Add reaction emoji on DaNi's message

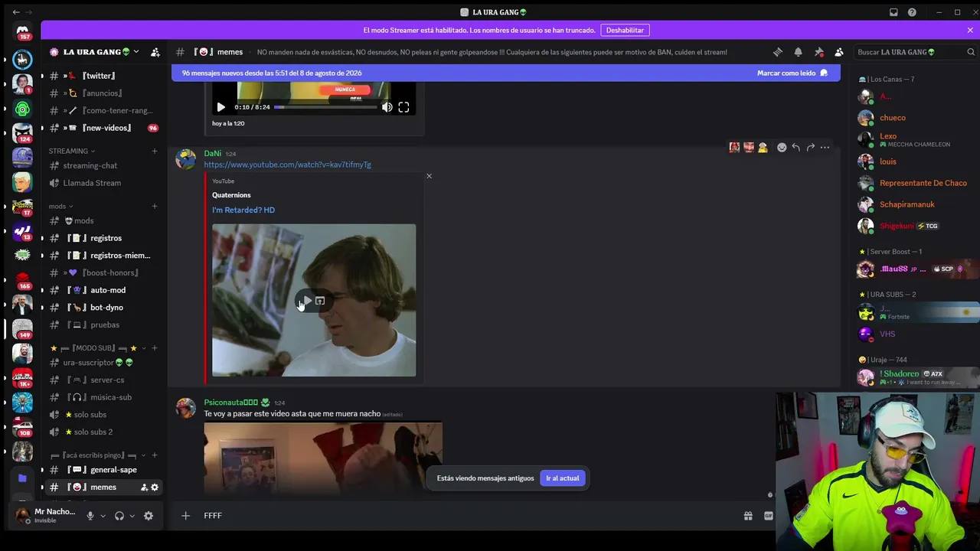point(782,148)
